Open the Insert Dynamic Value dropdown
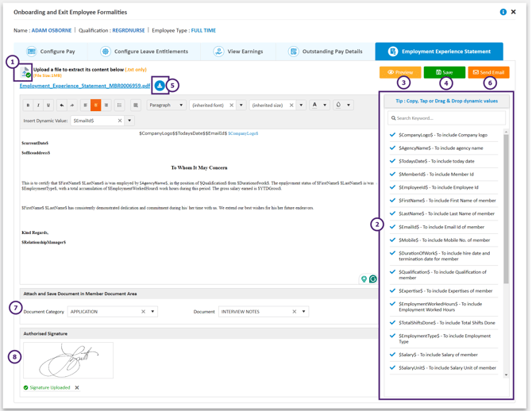532x411 pixels. click(x=129, y=121)
